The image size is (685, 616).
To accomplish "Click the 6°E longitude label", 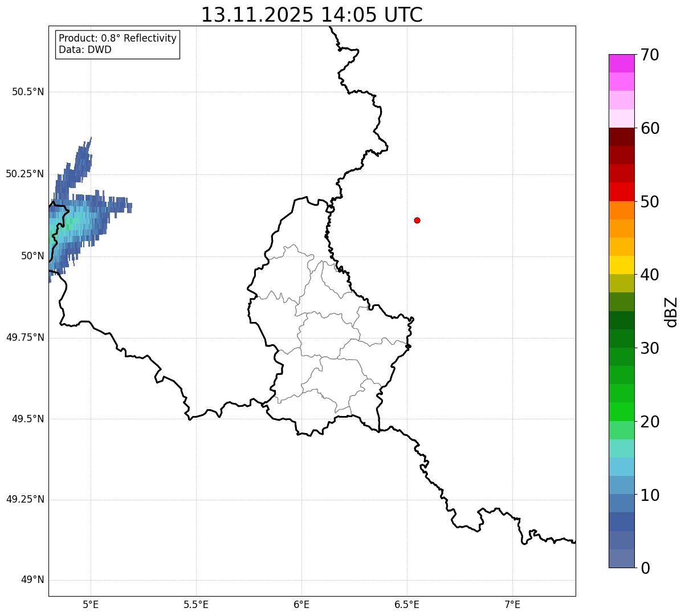I will pyautogui.click(x=301, y=604).
